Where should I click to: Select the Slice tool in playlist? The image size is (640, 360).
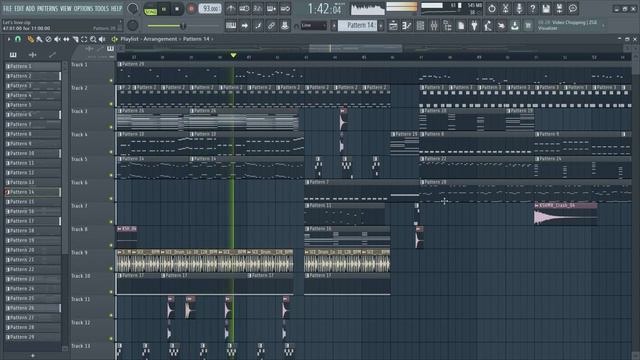(75, 39)
